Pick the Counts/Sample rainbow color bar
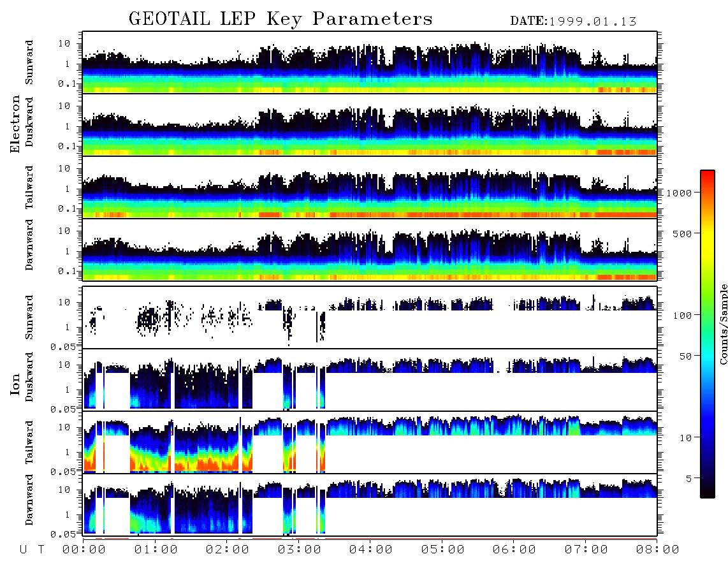The image size is (728, 561). (x=707, y=334)
